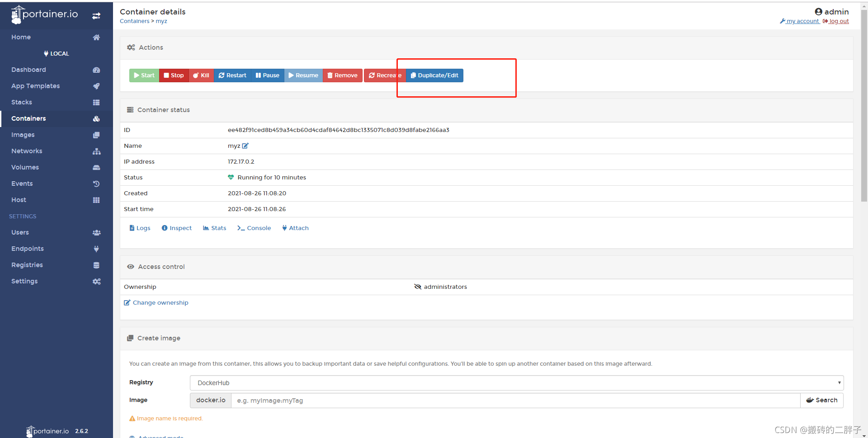Click Containers breadcrumb link
The height and width of the screenshot is (438, 868).
tap(135, 21)
